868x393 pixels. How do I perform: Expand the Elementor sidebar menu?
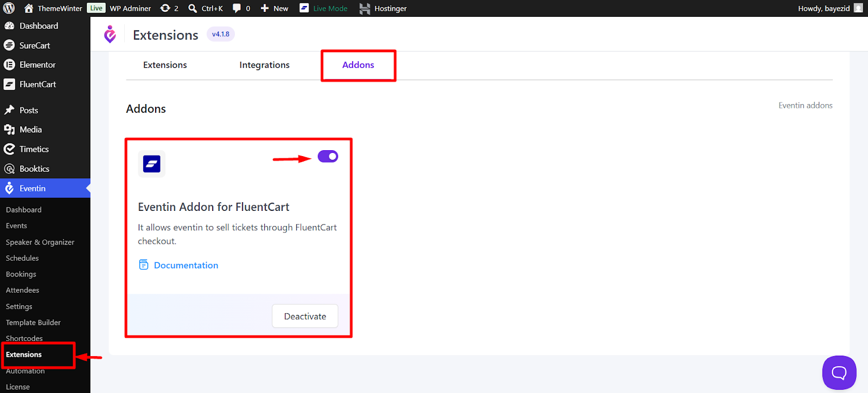(x=37, y=65)
